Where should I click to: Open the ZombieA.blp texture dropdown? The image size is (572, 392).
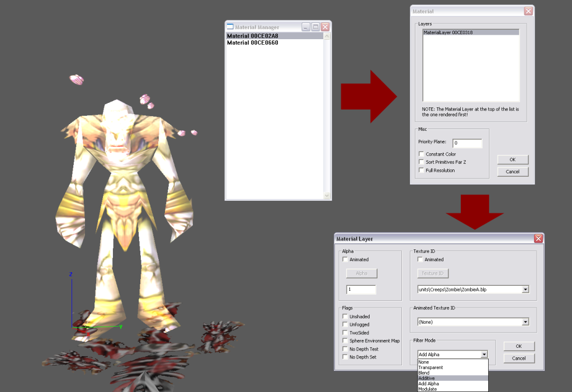pos(525,290)
